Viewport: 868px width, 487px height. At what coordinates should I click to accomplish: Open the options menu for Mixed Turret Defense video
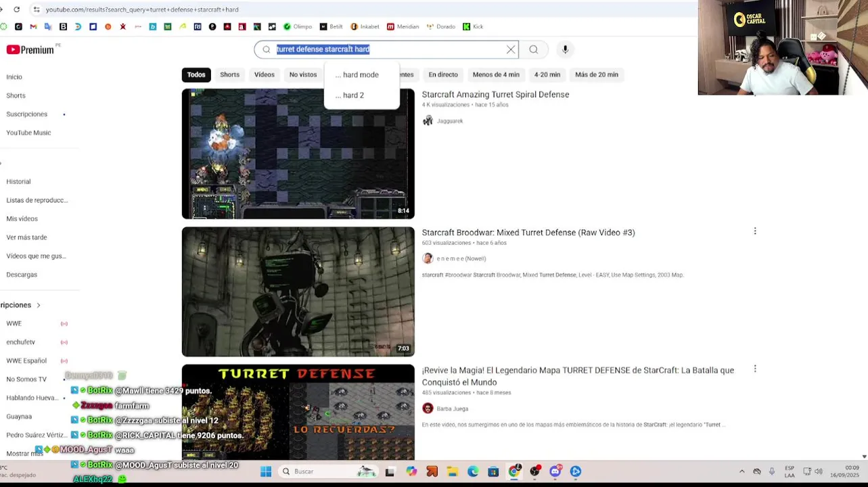pos(755,231)
